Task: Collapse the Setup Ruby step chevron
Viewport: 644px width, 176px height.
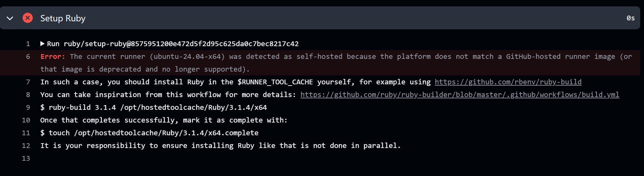Action: tap(10, 18)
